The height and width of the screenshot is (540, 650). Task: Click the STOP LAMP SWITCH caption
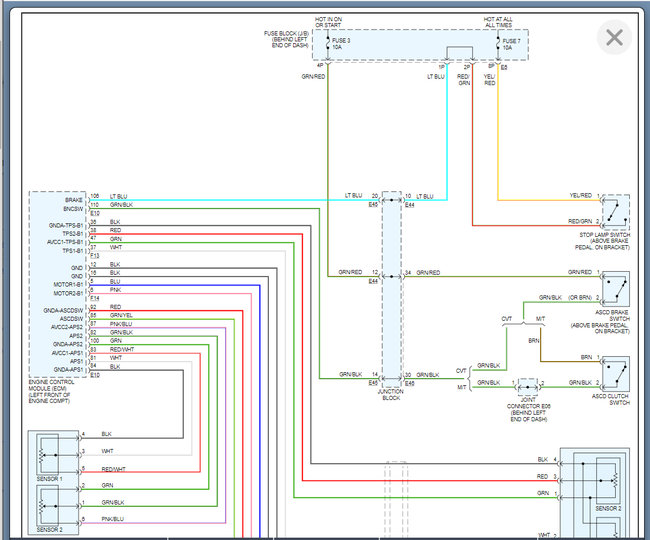pyautogui.click(x=602, y=241)
